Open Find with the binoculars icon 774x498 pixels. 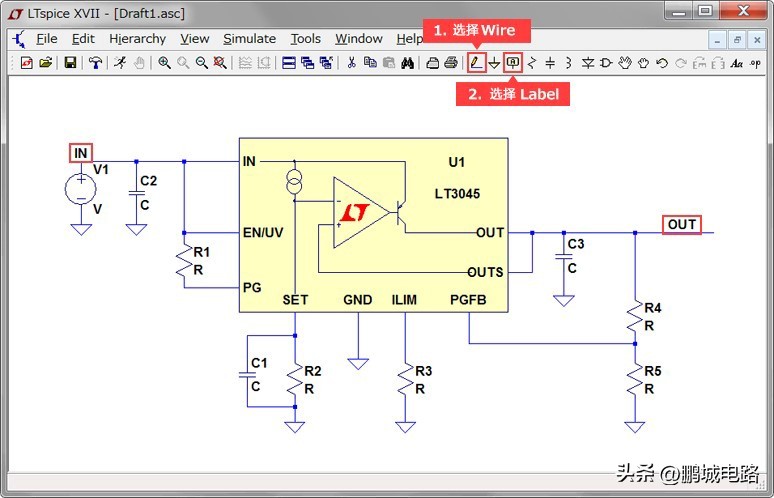pyautogui.click(x=407, y=63)
